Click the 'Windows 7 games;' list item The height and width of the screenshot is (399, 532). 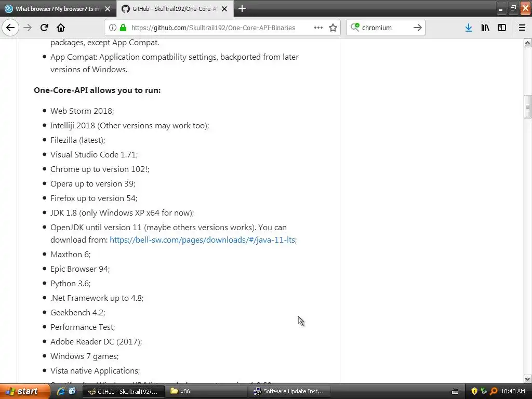[x=85, y=356]
